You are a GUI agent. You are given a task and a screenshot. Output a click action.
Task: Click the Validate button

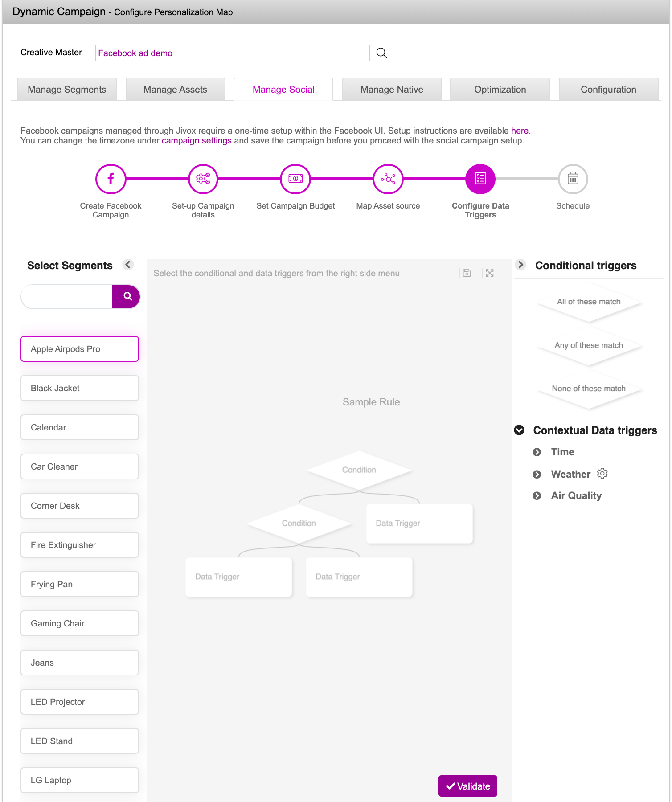tap(467, 786)
